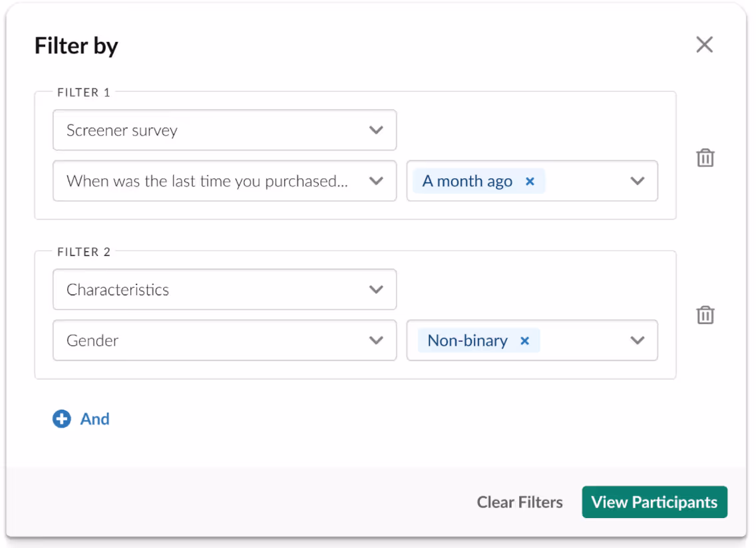This screenshot has width=756, height=548.
Task: Click the chevron arrow in Characteristics field
Action: point(376,290)
